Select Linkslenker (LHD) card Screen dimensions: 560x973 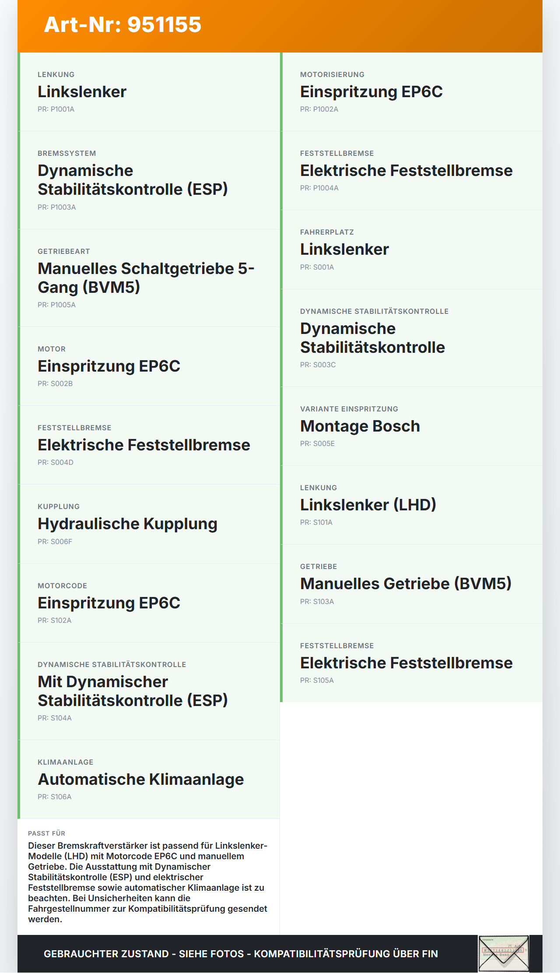pyautogui.click(x=411, y=505)
